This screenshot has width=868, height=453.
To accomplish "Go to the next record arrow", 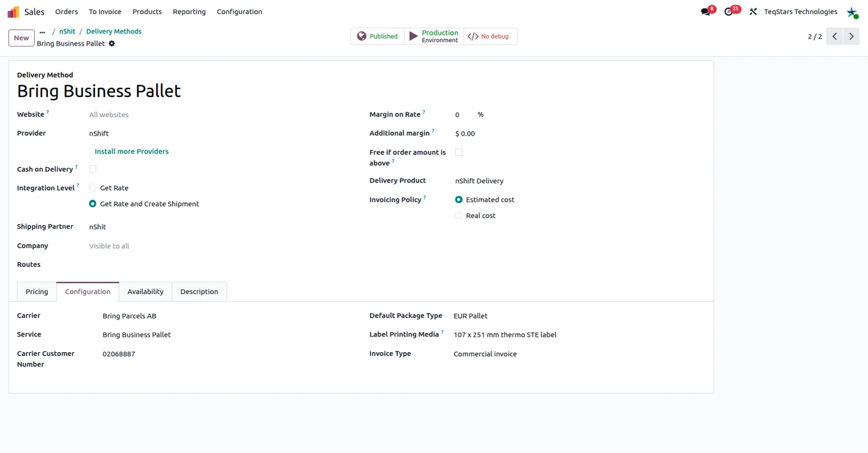I will pos(851,36).
